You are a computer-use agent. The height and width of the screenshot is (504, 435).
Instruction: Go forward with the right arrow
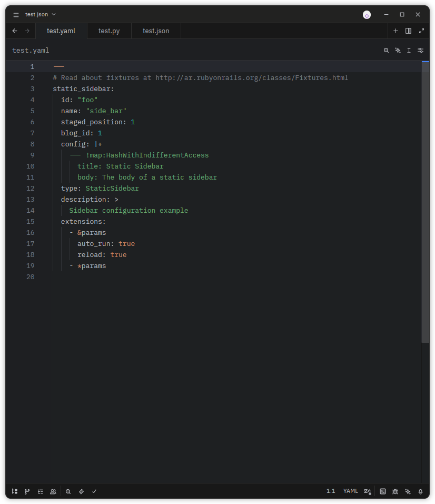tap(27, 31)
